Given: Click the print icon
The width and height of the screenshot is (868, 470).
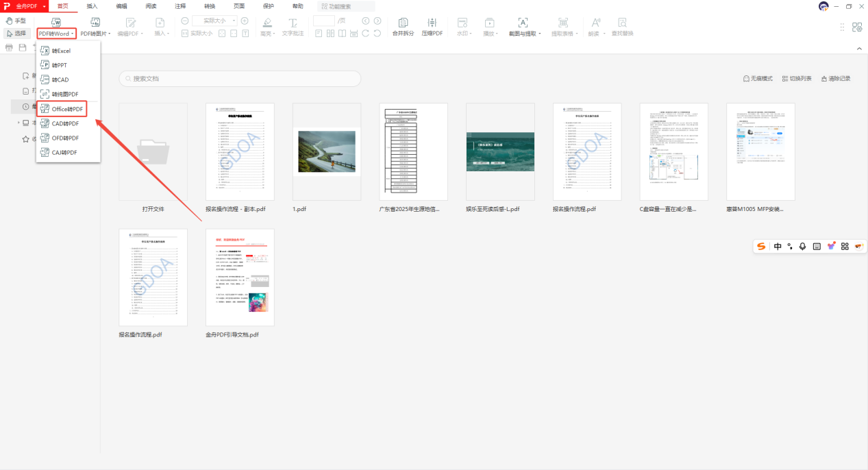Looking at the screenshot, I should click(x=9, y=47).
